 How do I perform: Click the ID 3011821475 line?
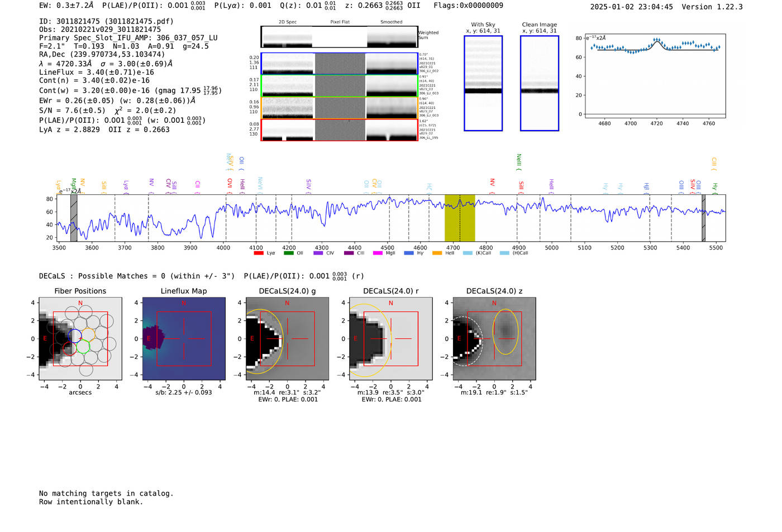pyautogui.click(x=106, y=21)
